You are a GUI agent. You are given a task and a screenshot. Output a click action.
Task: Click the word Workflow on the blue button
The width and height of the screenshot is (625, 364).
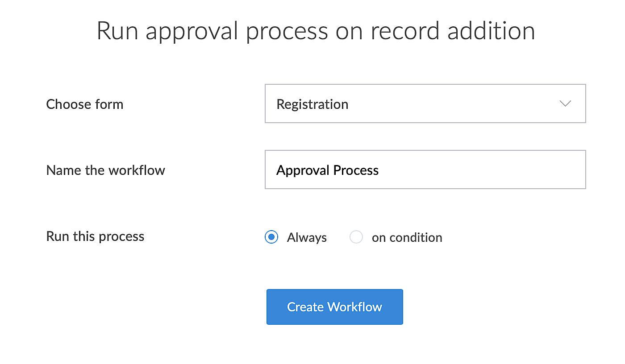tap(354, 307)
